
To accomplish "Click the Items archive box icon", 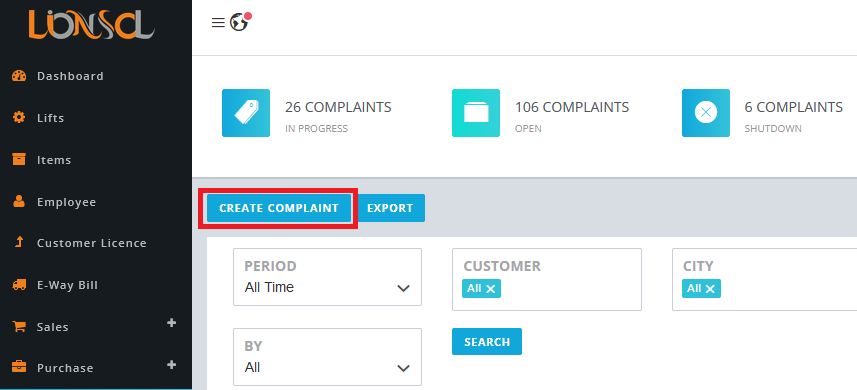I will tap(19, 159).
